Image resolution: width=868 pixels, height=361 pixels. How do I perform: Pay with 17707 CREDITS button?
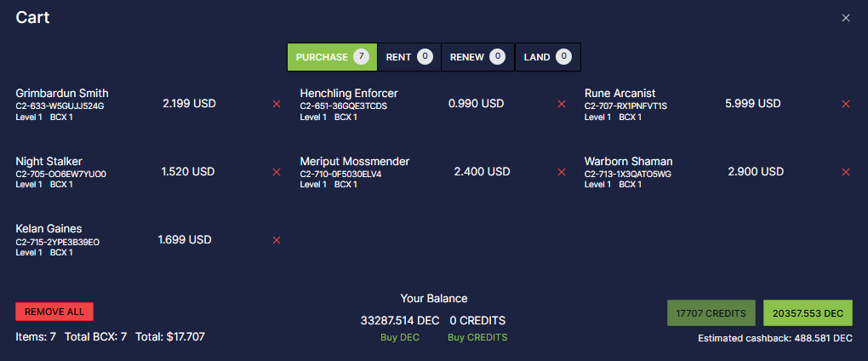(711, 313)
